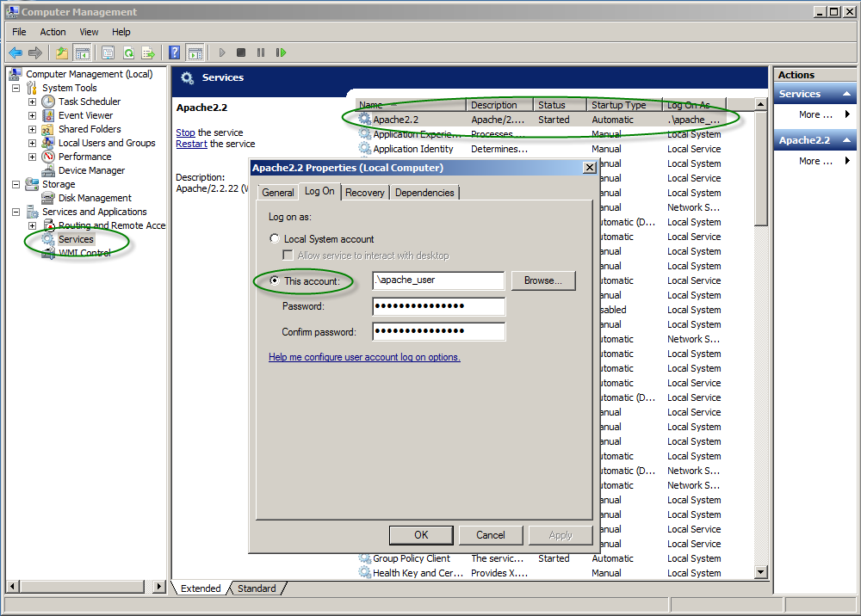Click the Cancel button in the properties dialog
861x616 pixels.
pyautogui.click(x=491, y=535)
